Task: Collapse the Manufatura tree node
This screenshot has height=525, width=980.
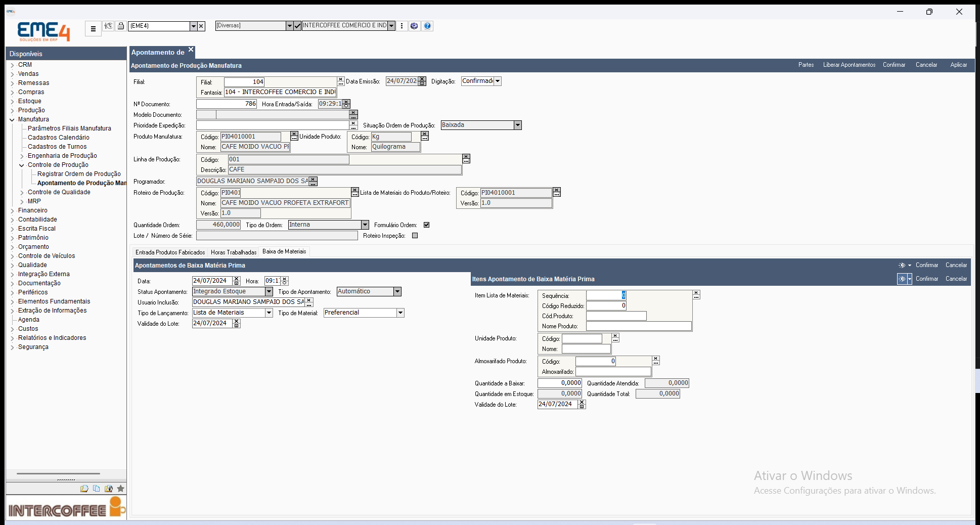Action: (x=13, y=120)
